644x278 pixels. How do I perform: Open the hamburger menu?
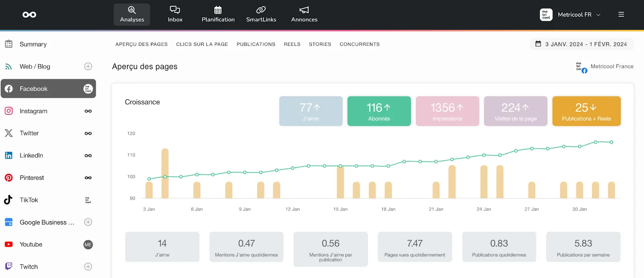tap(621, 14)
